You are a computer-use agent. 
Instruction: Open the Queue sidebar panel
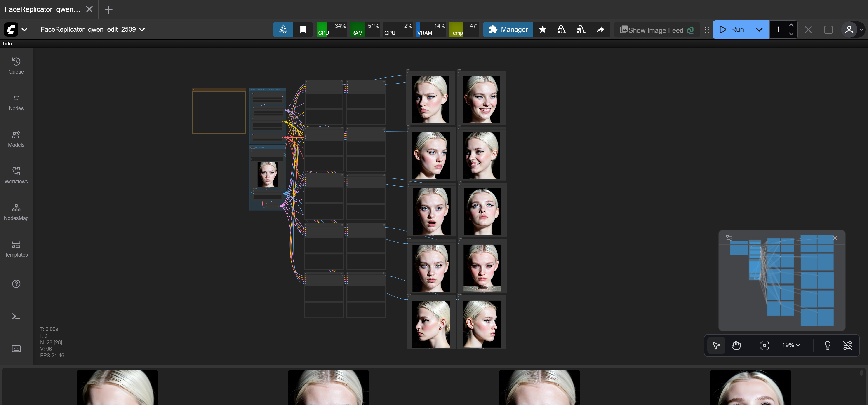(x=16, y=66)
